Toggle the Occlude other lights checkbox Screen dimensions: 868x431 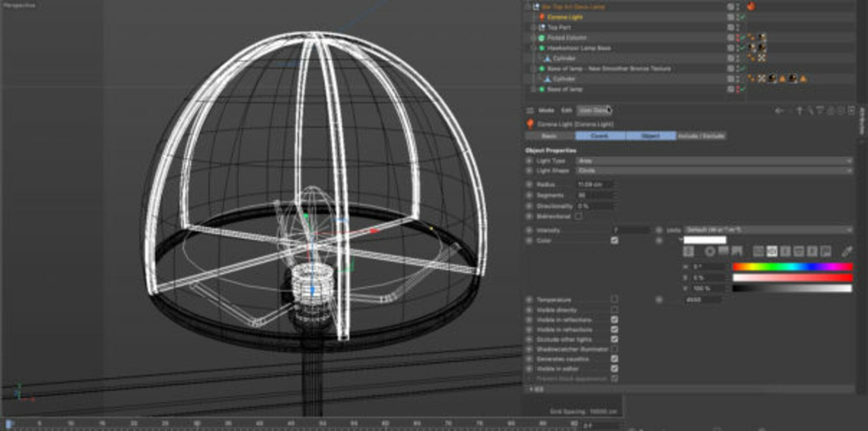tap(614, 339)
